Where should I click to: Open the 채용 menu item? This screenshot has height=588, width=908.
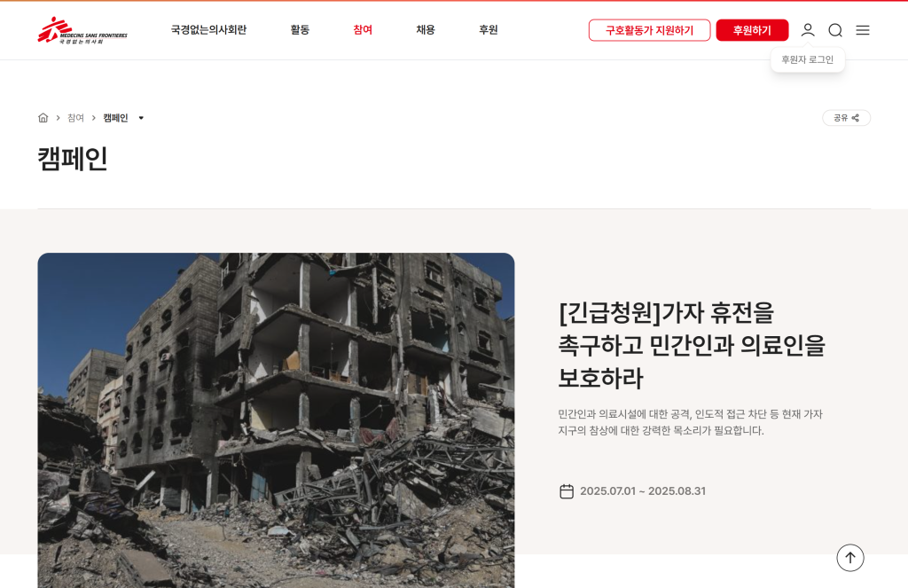click(x=425, y=29)
